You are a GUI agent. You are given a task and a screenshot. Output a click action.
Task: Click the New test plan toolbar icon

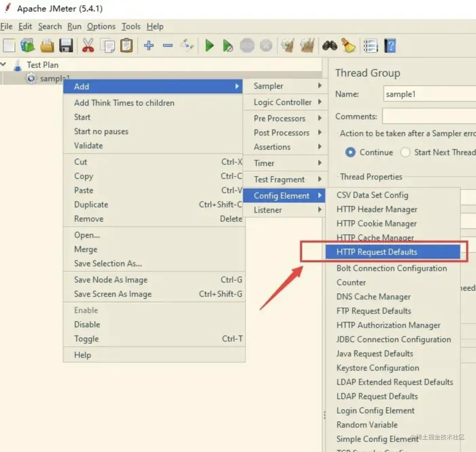click(x=9, y=45)
